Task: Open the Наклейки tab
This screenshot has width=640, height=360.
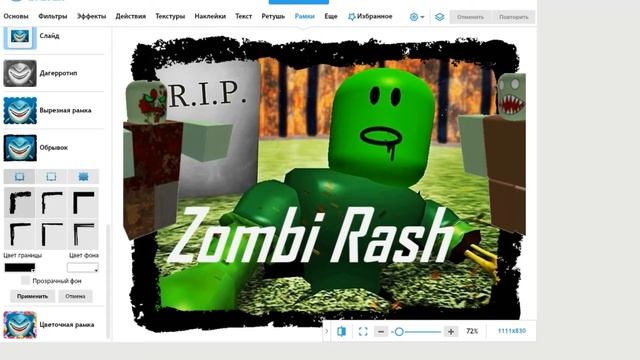Action: [x=210, y=16]
